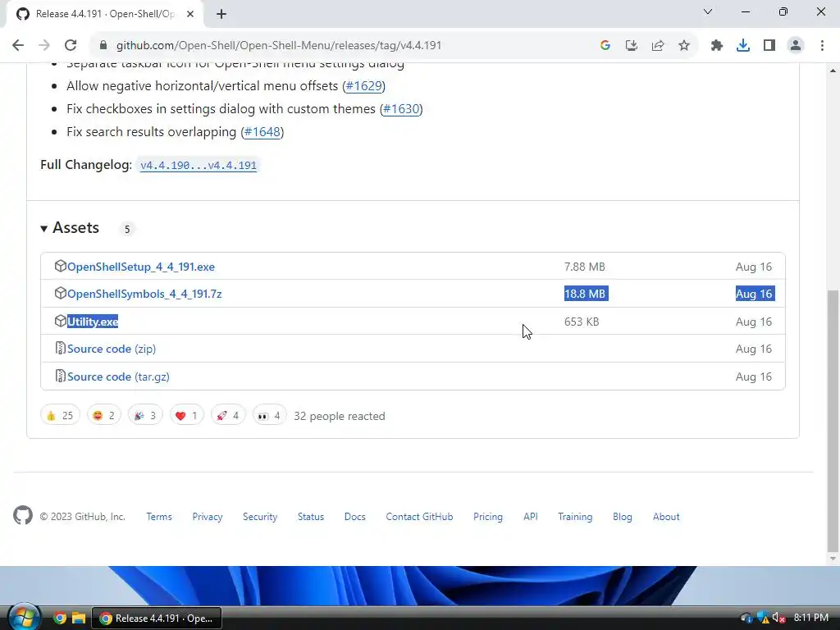Screen dimensions: 840x630
Task: Collapse the Assets section triangle
Action: click(44, 229)
